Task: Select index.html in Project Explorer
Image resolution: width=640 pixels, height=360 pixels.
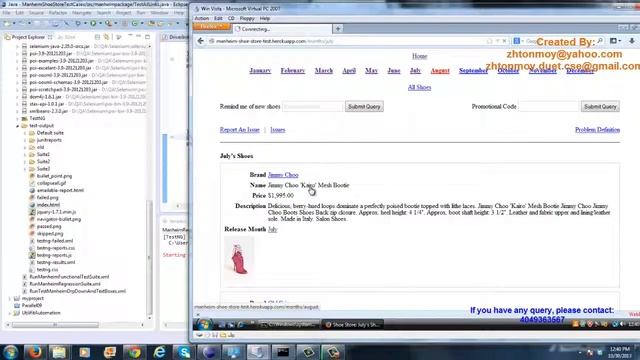Action: (48, 205)
